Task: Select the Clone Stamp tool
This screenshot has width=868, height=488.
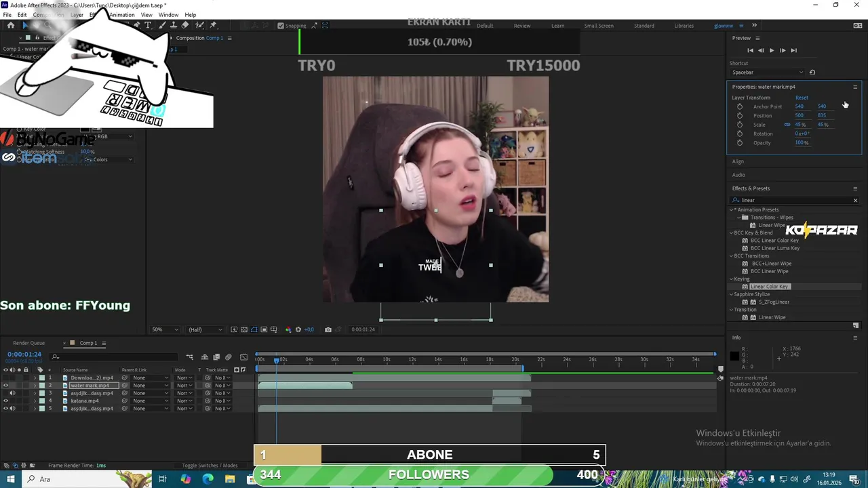Action: [x=174, y=25]
